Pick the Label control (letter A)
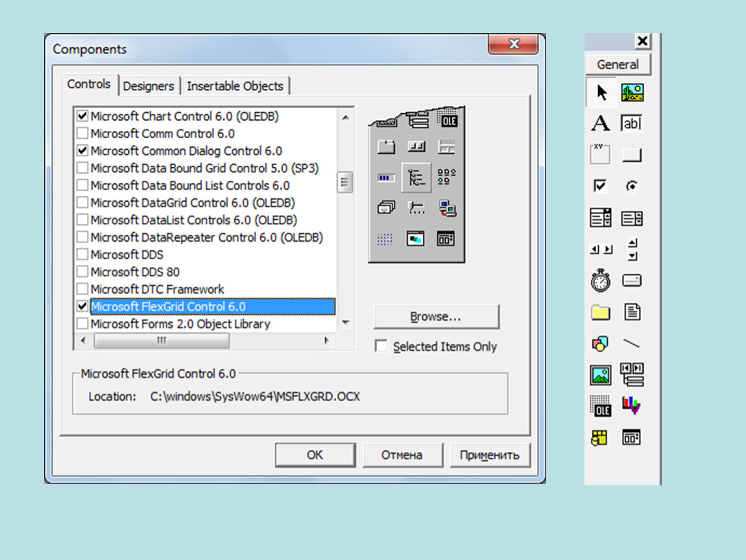The width and height of the screenshot is (746, 560). (x=601, y=124)
